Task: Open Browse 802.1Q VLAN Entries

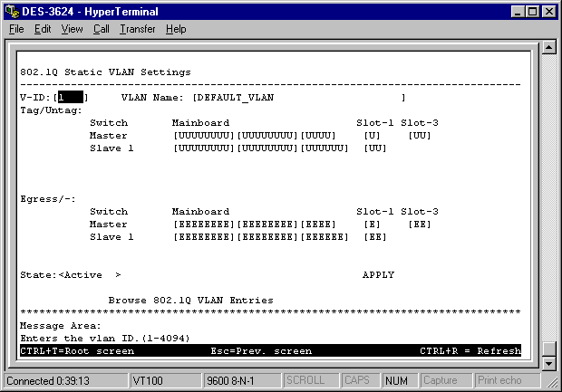Action: pos(190,300)
